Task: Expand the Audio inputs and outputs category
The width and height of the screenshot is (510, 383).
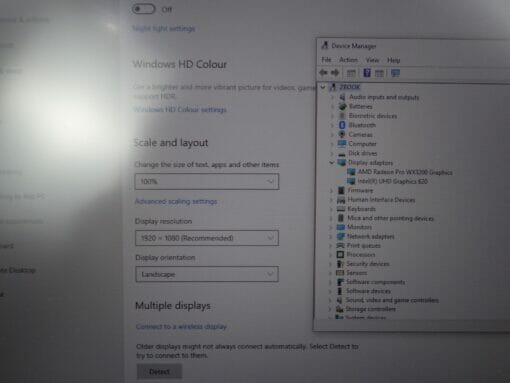Action: point(332,97)
